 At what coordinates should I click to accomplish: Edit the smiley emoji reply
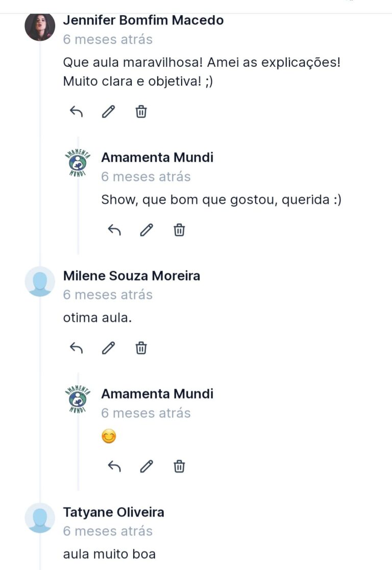[x=146, y=466]
